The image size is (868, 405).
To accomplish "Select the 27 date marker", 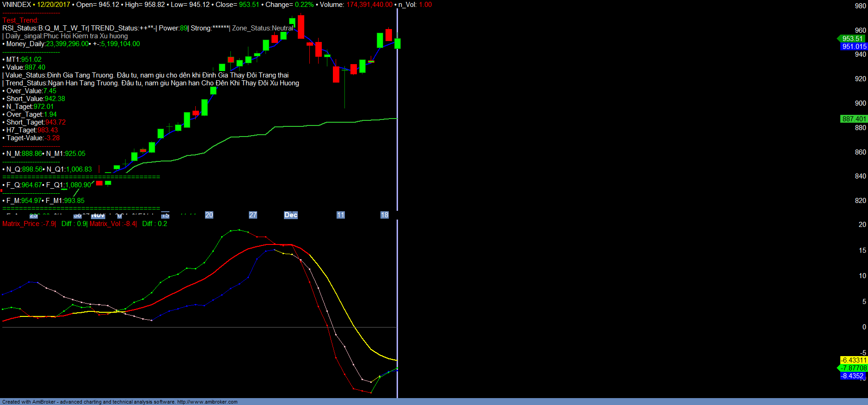I will (253, 215).
